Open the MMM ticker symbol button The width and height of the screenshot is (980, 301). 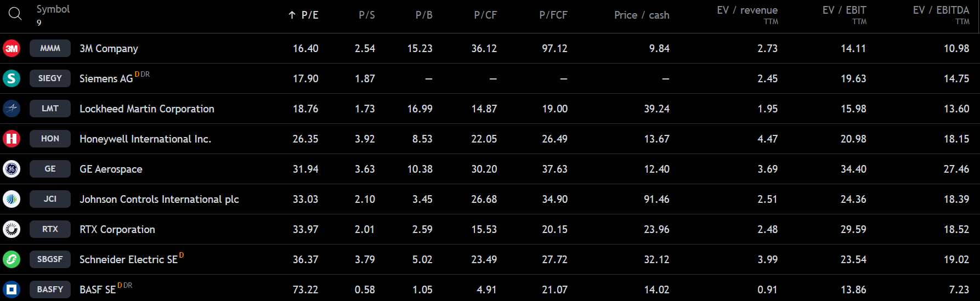coord(50,48)
